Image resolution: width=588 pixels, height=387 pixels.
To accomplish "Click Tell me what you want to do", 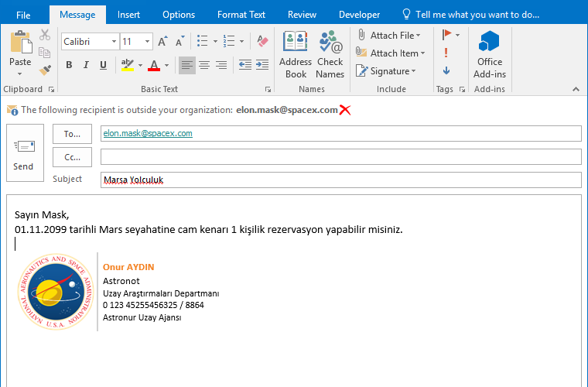I will (470, 15).
